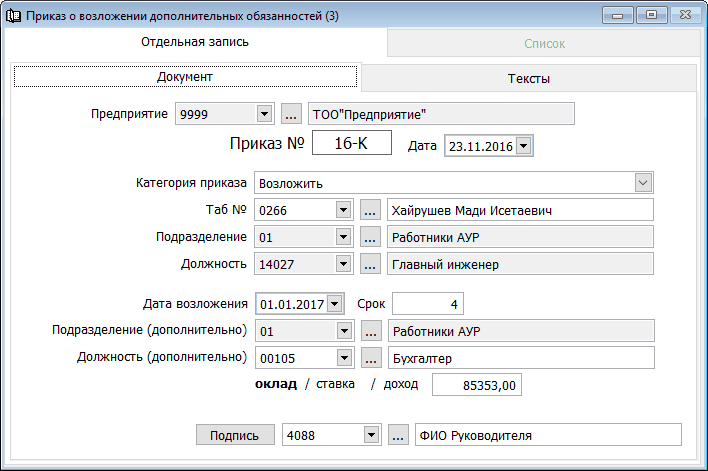Expand the Должность 14027 dropdown
Viewport: 708px width, 471px height.
(344, 264)
